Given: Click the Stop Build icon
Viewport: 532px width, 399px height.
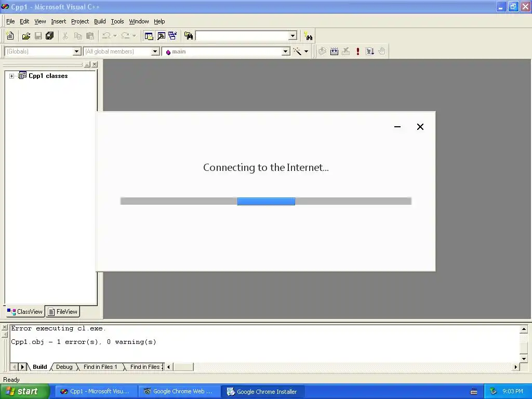Looking at the screenshot, I should pyautogui.click(x=345, y=51).
